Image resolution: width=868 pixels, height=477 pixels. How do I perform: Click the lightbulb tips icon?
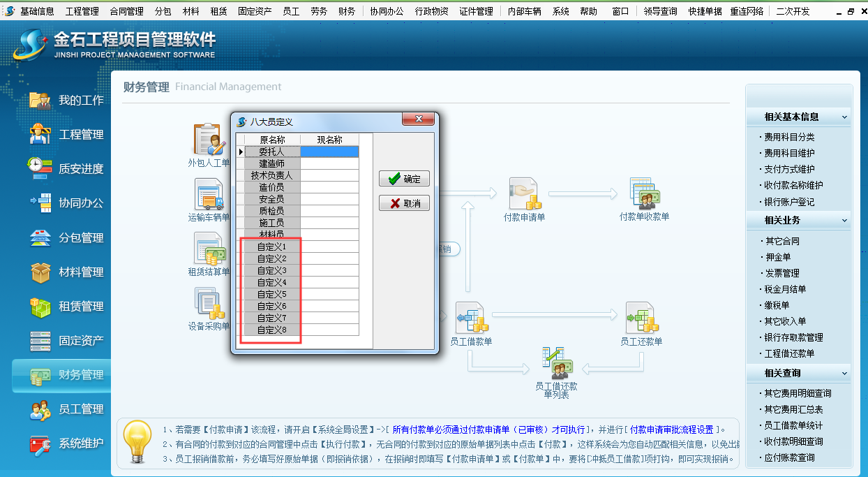(137, 443)
